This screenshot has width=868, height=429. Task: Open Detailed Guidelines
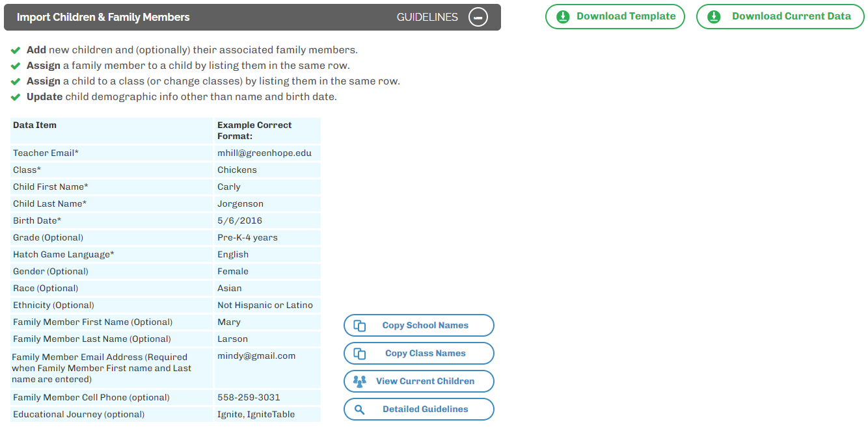419,409
